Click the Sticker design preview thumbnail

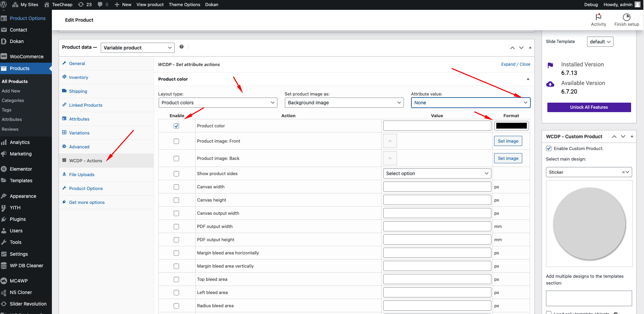tap(589, 224)
